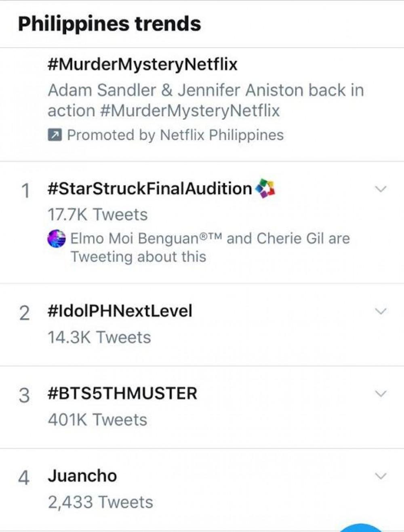Open the chevron next to Juancho

[381, 476]
